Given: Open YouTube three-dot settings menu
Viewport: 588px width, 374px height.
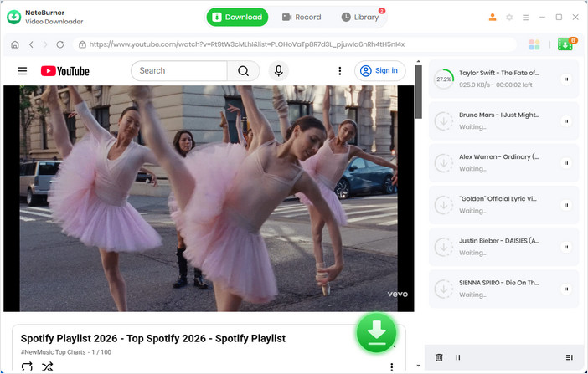Looking at the screenshot, I should coord(340,71).
